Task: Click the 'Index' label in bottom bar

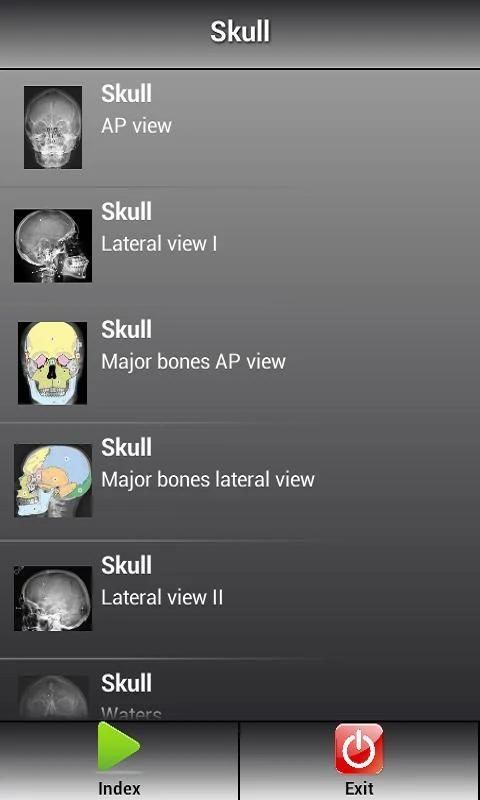Action: click(119, 788)
